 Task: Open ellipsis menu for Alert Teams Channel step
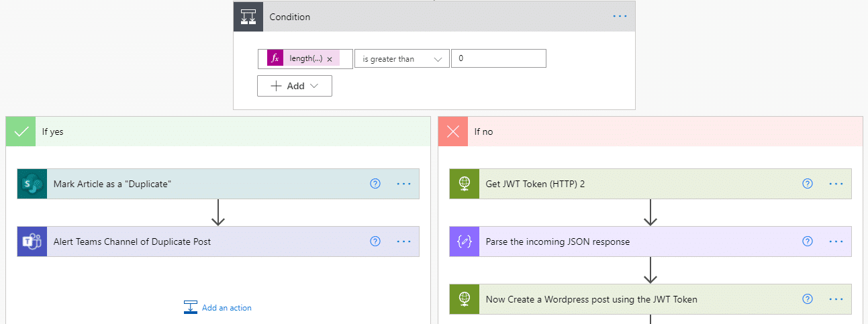pos(403,241)
